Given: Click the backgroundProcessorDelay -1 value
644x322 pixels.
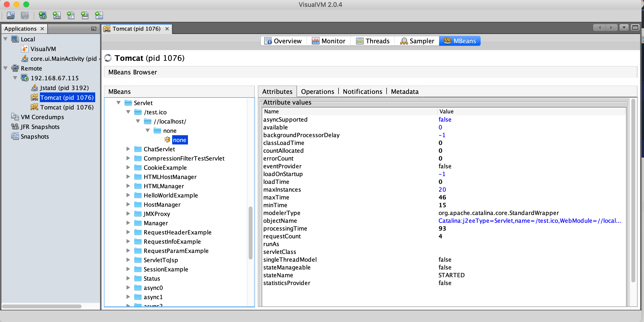Looking at the screenshot, I should pos(442,135).
